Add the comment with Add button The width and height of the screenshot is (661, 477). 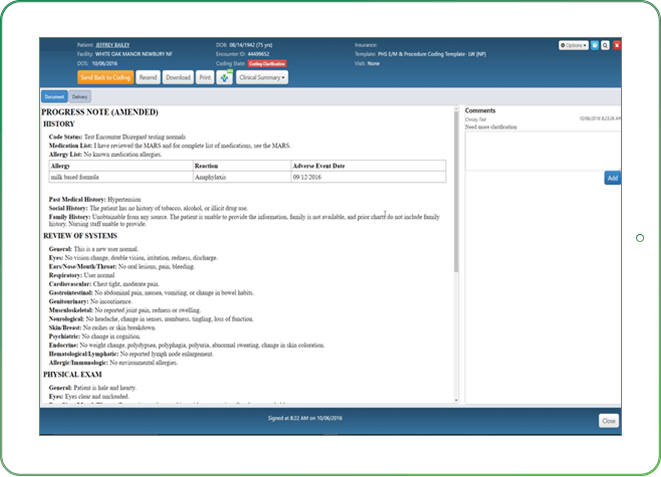click(612, 178)
